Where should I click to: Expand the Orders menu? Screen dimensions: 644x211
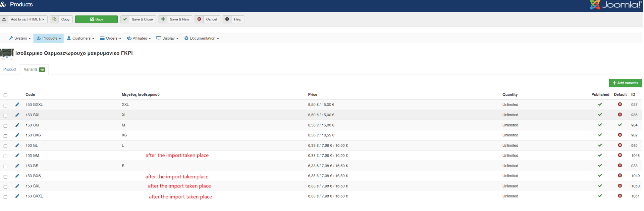point(111,38)
